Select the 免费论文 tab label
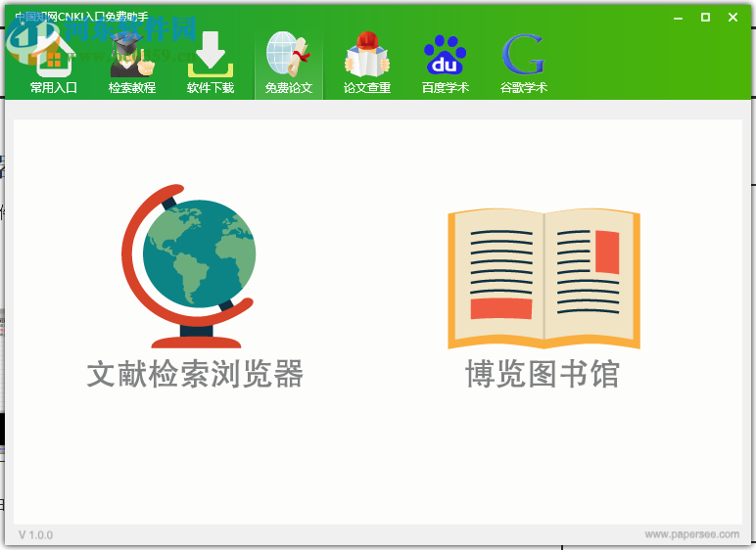 click(288, 88)
